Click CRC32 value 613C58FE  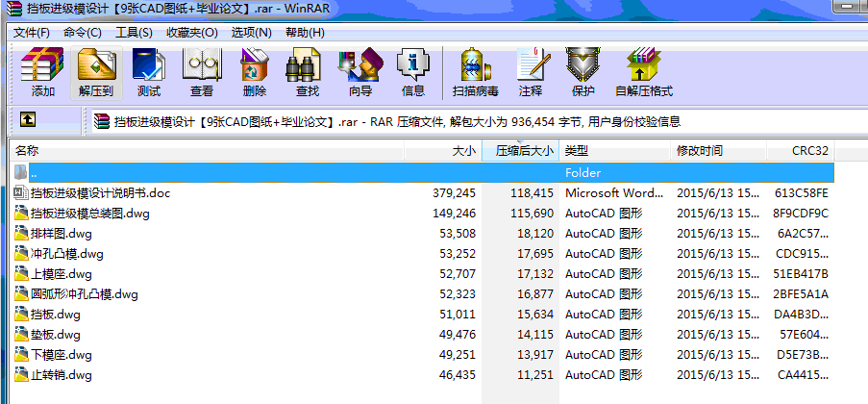pos(801,192)
